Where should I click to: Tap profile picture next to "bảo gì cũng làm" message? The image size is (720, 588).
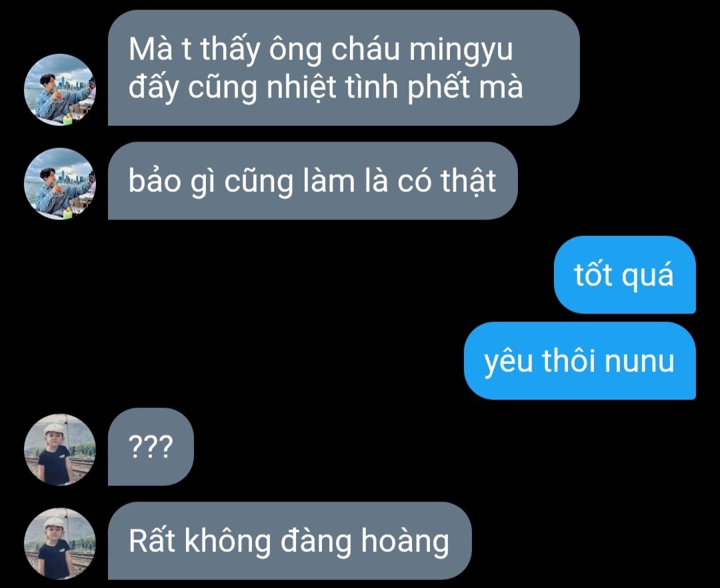(60, 183)
